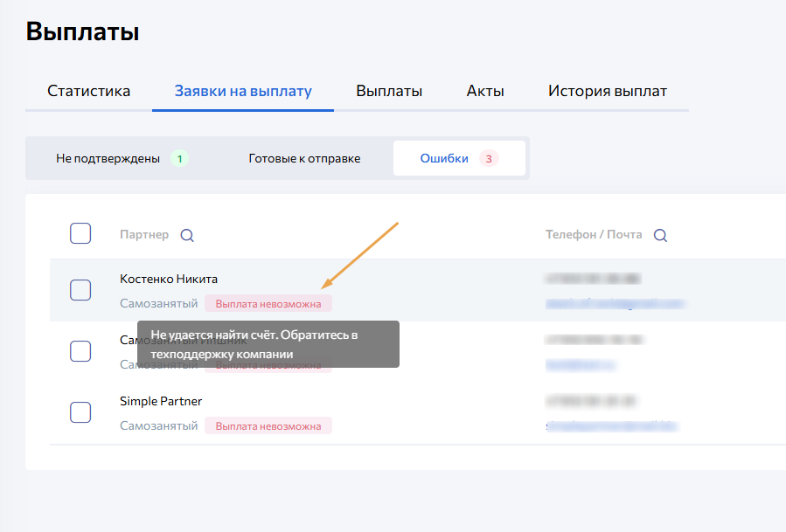This screenshot has height=532, width=786.
Task: Switch to История выплат tab
Action: [x=608, y=91]
